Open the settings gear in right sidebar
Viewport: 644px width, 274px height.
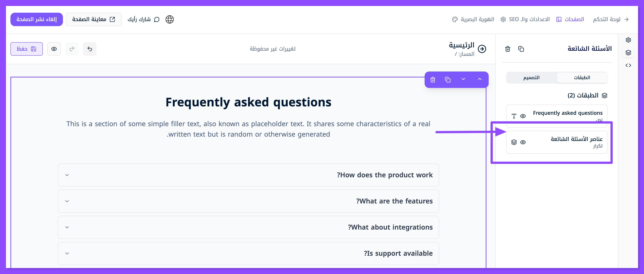tap(628, 40)
